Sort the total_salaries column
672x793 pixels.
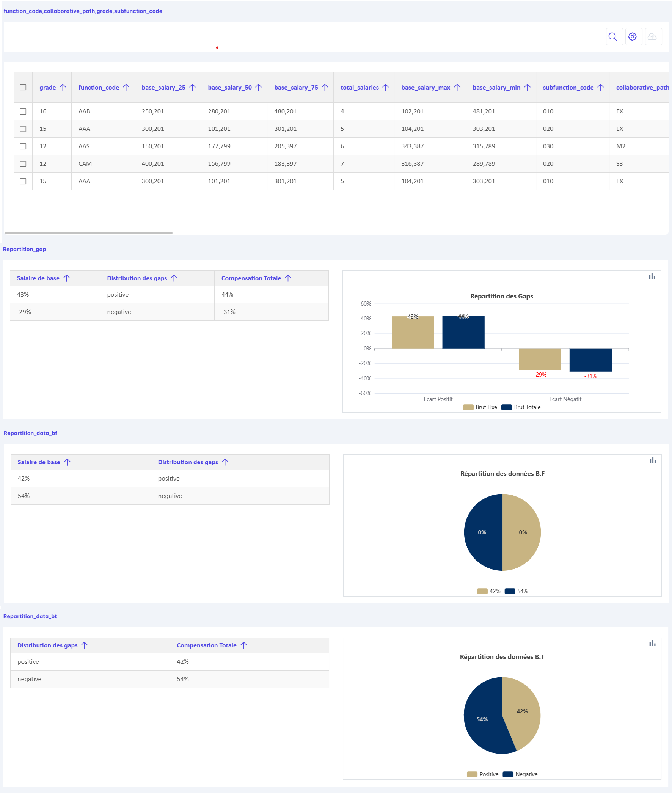tap(386, 87)
